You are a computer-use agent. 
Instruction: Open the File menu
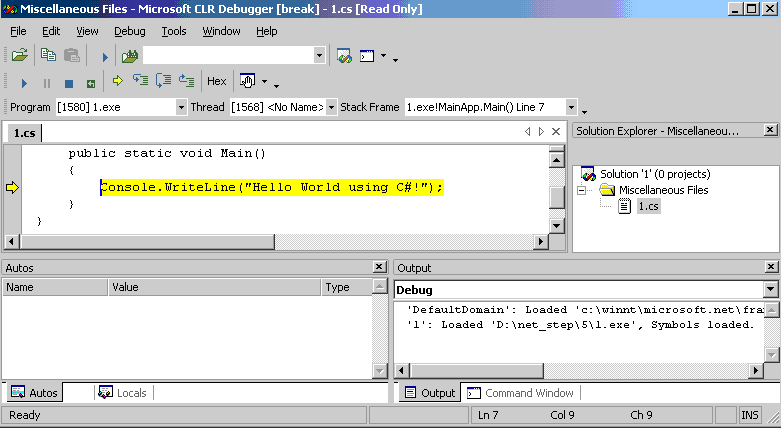[18, 31]
